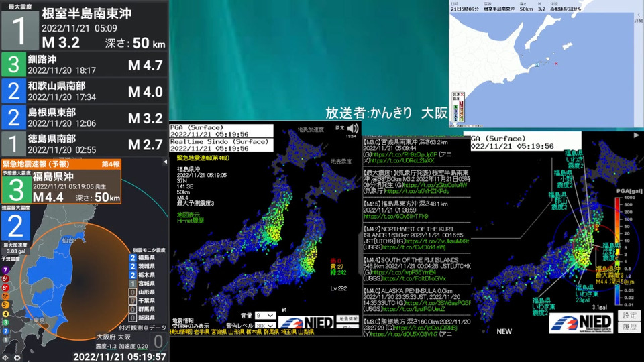This screenshot has height=362, width=644.
Task: Open the 音量 volume dropdown
Action: point(265,315)
